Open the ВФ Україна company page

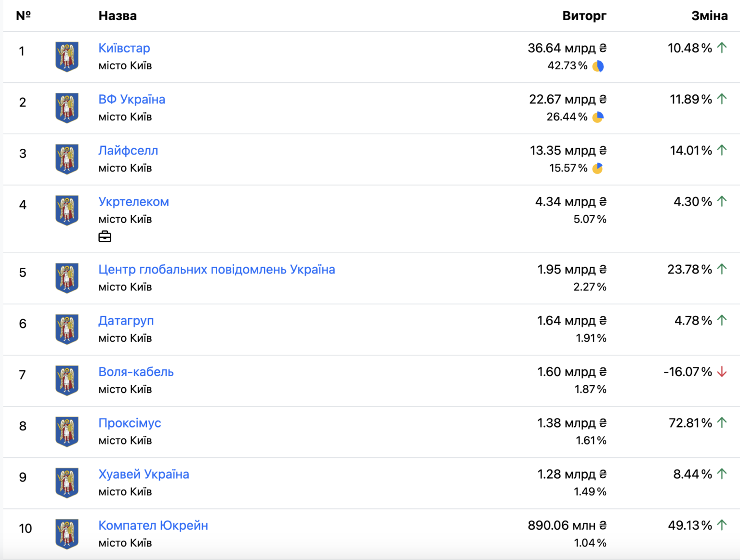point(132,99)
